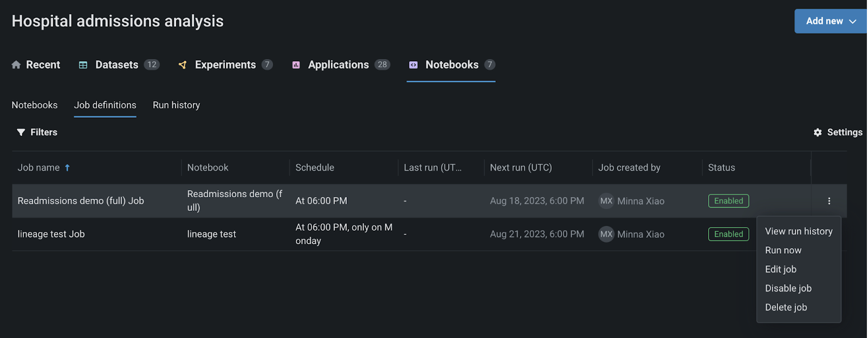Switch to the Run history subtab
The width and height of the screenshot is (868, 338).
176,105
